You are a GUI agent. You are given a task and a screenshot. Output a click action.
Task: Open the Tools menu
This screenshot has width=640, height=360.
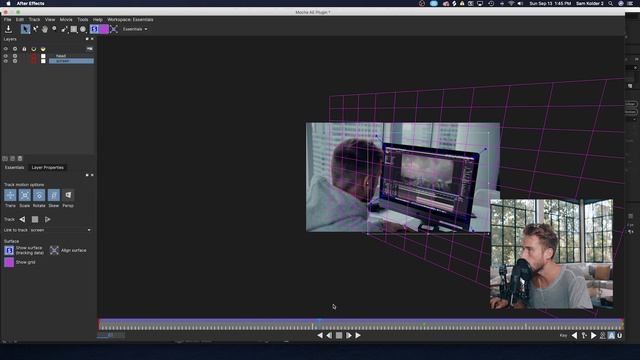tap(82, 20)
